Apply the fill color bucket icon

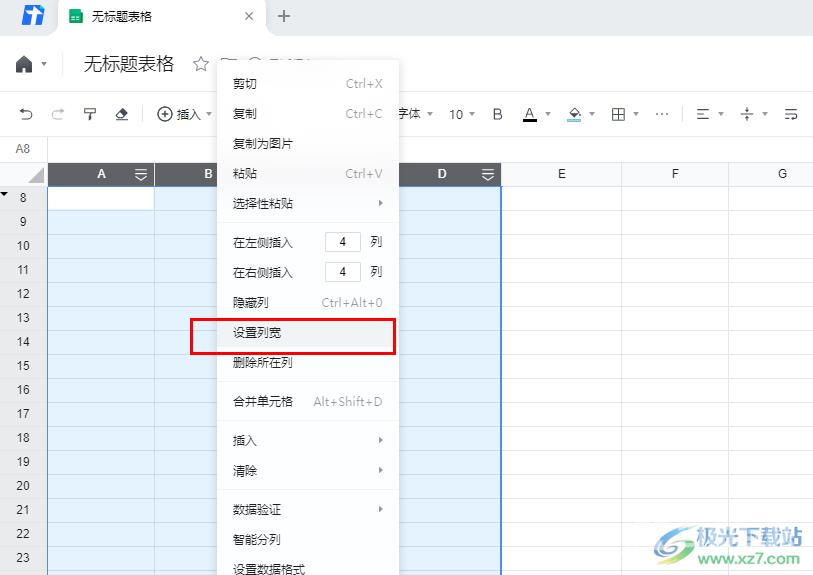pos(574,114)
